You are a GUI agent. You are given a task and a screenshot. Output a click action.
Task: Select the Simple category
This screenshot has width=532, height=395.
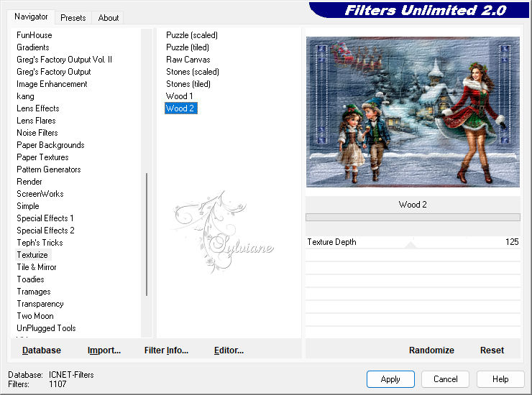28,206
